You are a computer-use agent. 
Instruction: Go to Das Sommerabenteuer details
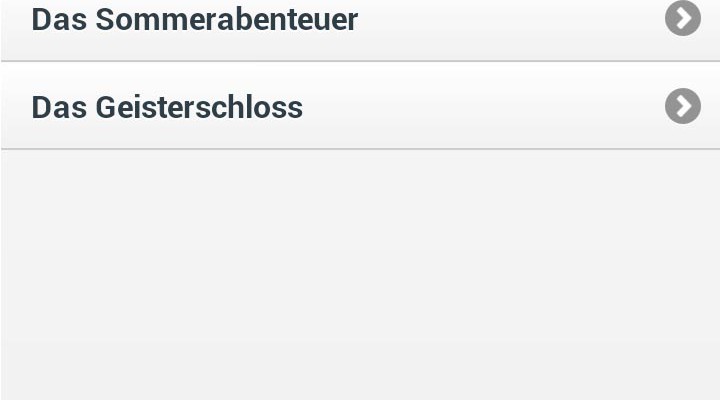click(360, 30)
